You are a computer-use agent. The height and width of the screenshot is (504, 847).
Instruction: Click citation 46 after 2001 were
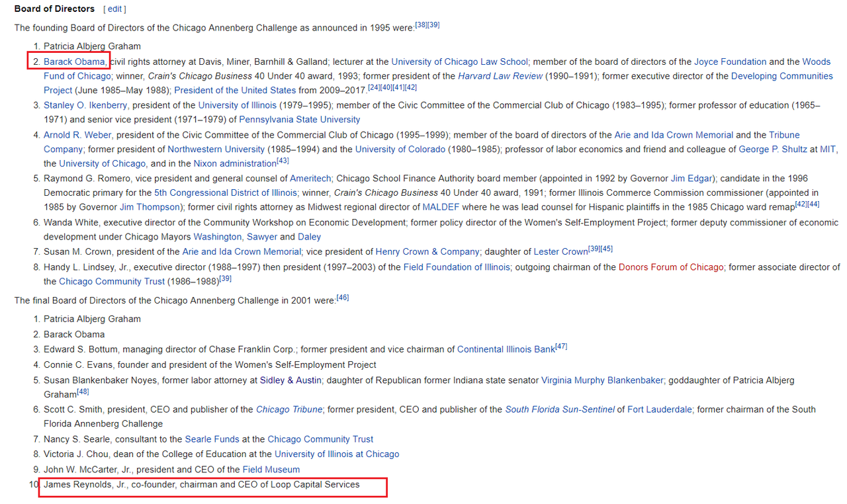pos(343,298)
